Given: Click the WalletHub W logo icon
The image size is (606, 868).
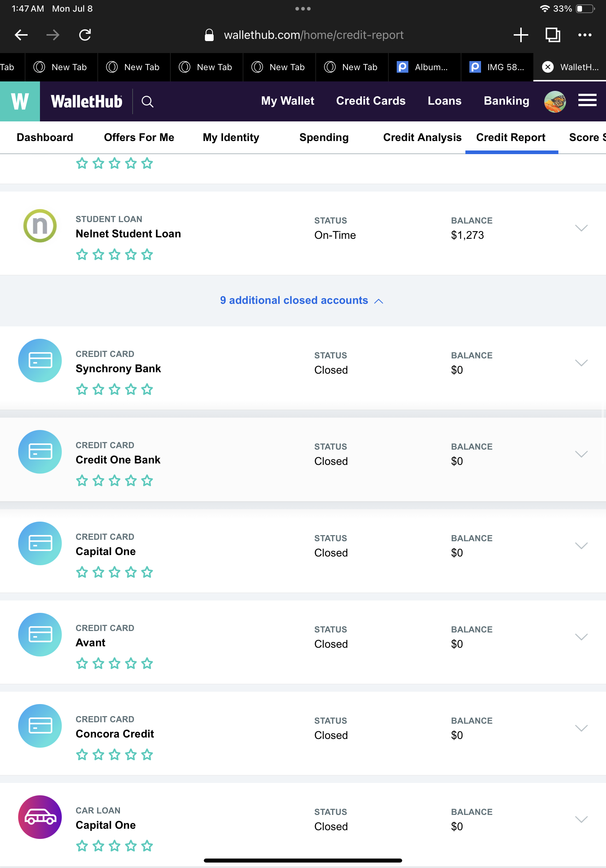Looking at the screenshot, I should (x=20, y=101).
